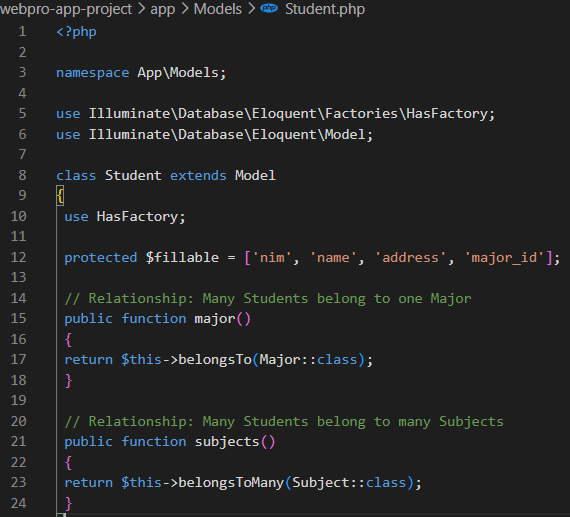Click the 'name' string in fillable array
Screen dimensions: 570x517
point(333,257)
